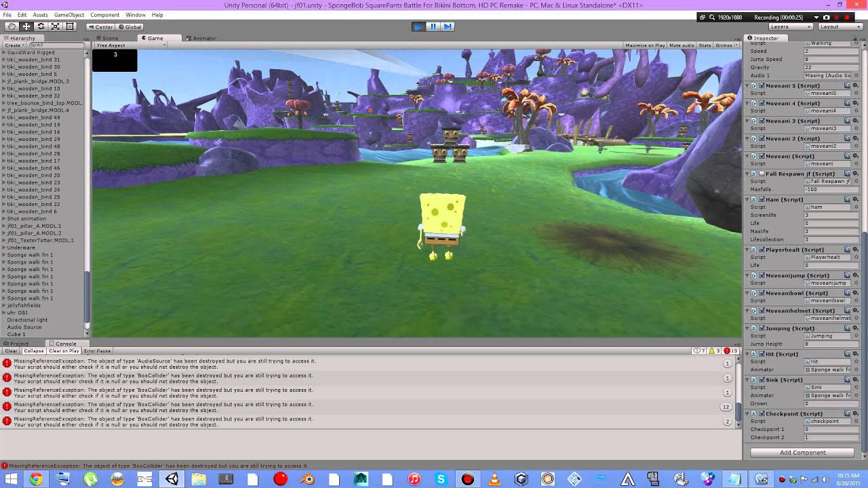Open gear menu for Moveani 3 script
Image resolution: width=868 pixels, height=488 pixels.
[856, 121]
